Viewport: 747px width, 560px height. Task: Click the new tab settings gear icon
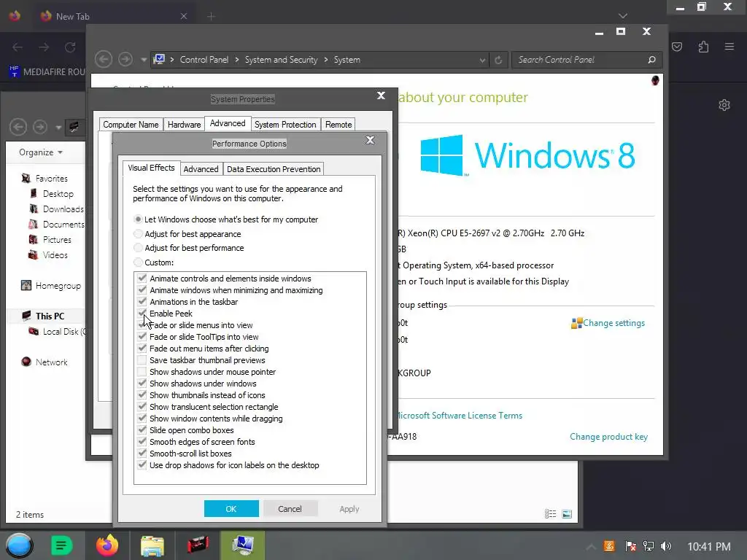[x=724, y=105]
